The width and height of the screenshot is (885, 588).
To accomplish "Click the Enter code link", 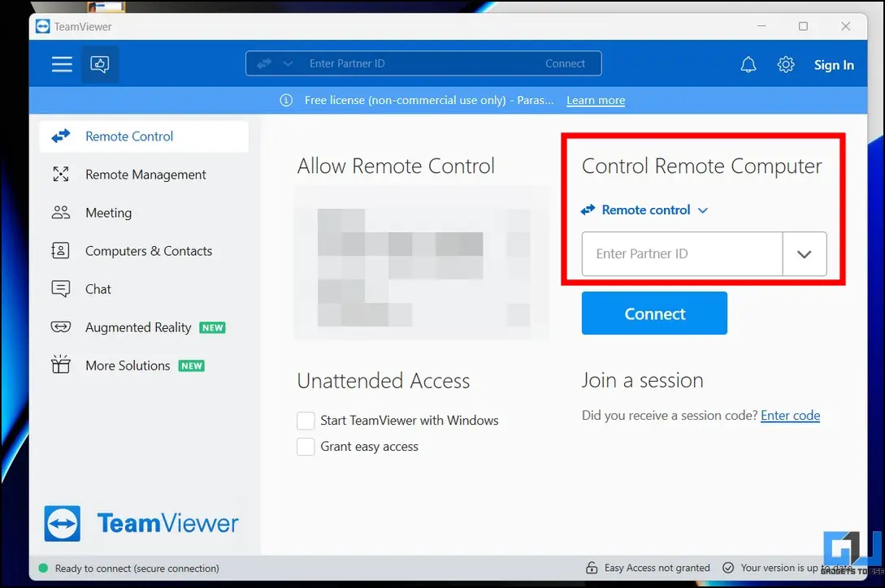I will [790, 415].
